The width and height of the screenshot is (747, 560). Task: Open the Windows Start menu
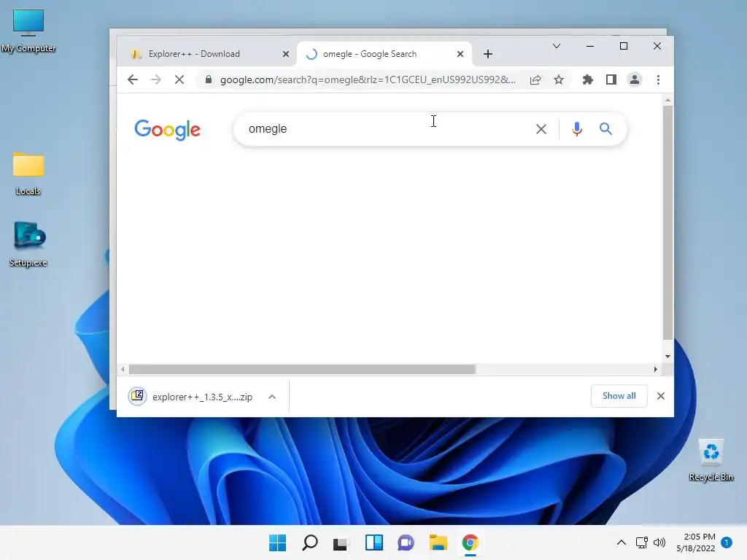(277, 542)
